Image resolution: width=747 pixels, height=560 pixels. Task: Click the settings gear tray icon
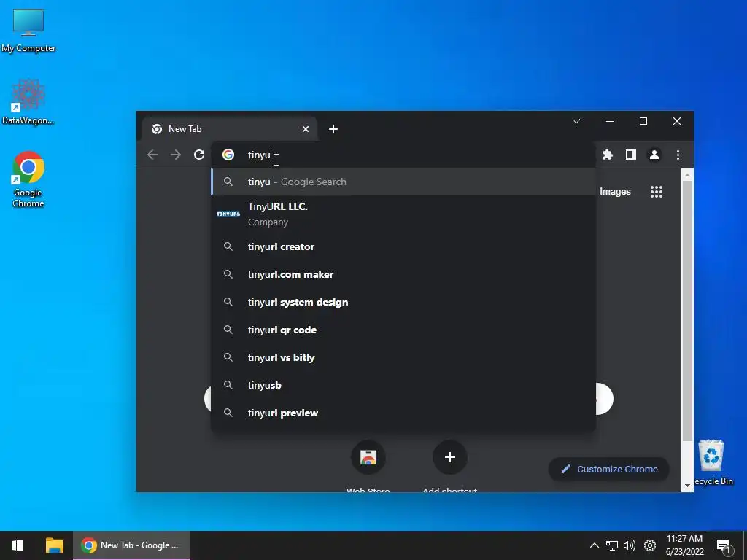tap(650, 545)
